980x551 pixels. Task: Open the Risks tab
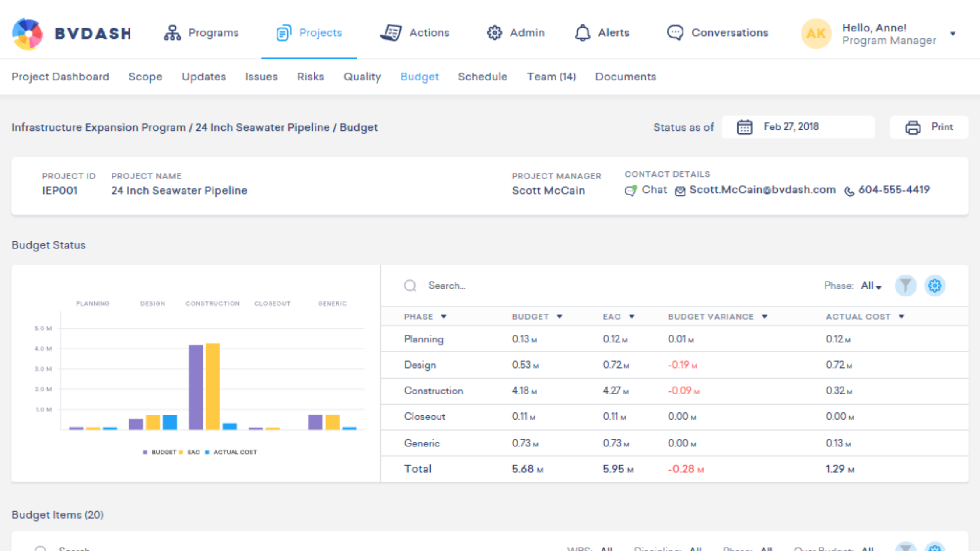point(310,77)
